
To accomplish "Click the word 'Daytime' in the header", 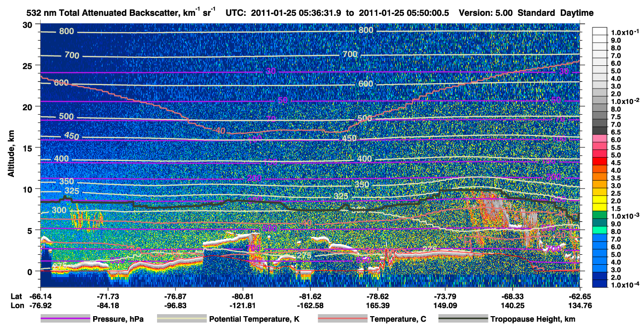I will pyautogui.click(x=577, y=14).
